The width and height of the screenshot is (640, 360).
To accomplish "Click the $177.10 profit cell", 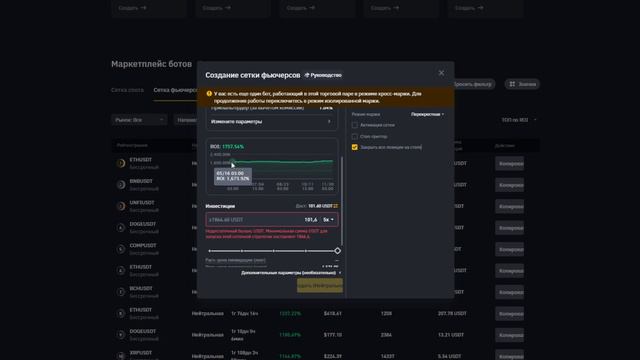I will [x=333, y=335].
